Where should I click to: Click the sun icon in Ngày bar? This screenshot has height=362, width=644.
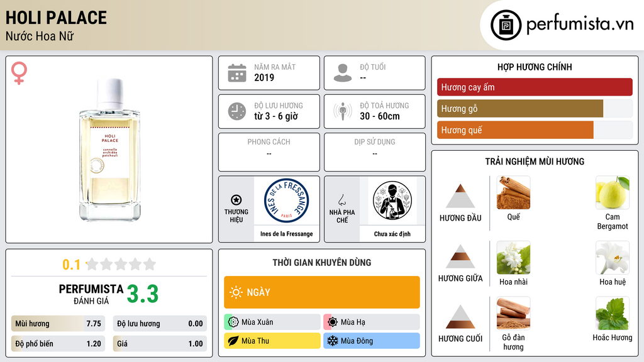pos(236,292)
